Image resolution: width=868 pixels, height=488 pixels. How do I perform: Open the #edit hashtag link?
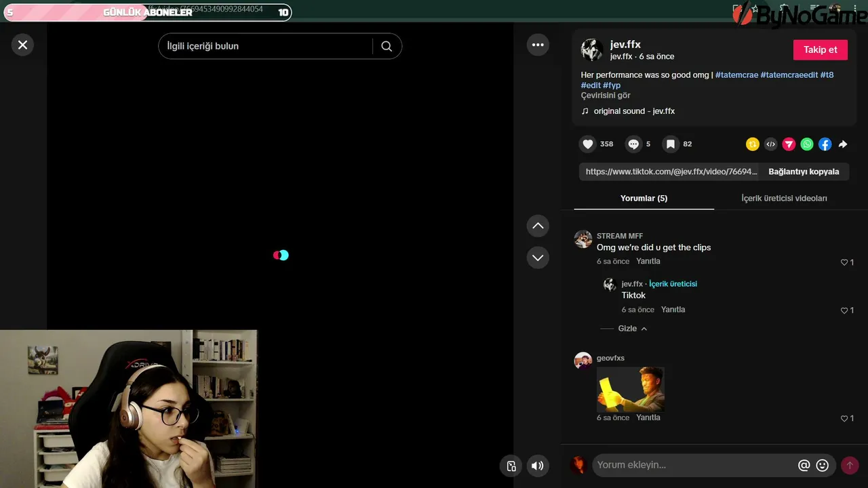tap(591, 85)
